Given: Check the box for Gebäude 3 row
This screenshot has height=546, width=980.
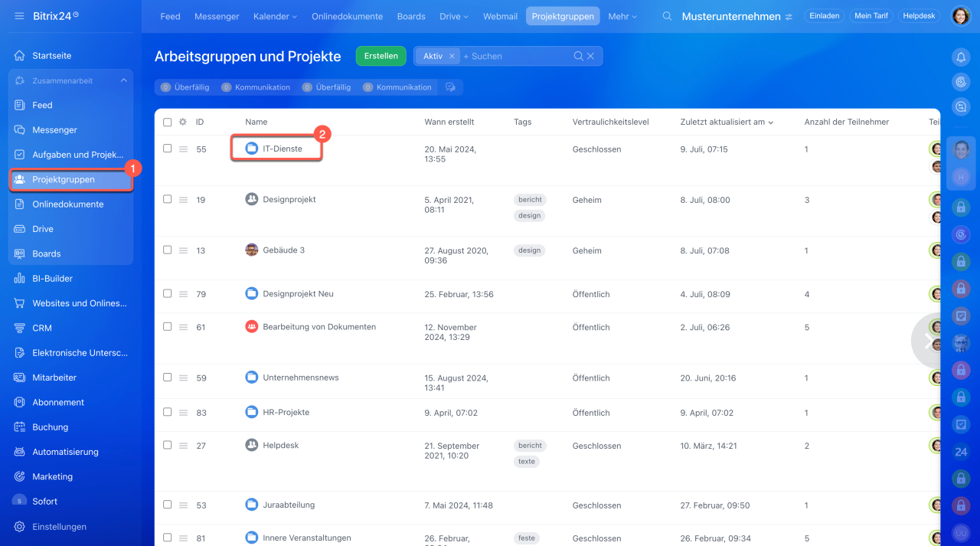Looking at the screenshot, I should [x=168, y=250].
